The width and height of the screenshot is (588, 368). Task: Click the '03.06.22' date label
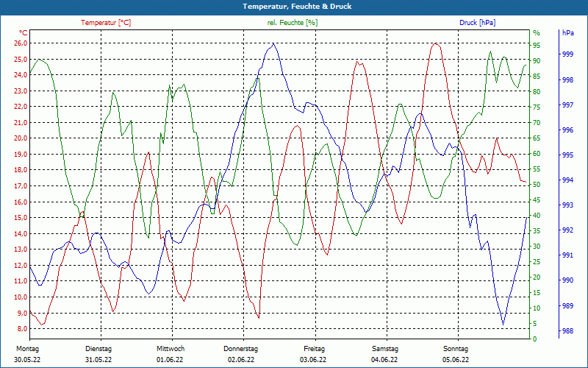coord(313,360)
